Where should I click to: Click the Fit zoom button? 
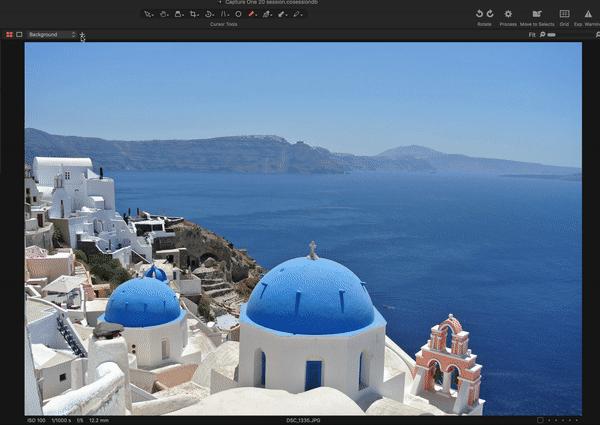point(532,35)
